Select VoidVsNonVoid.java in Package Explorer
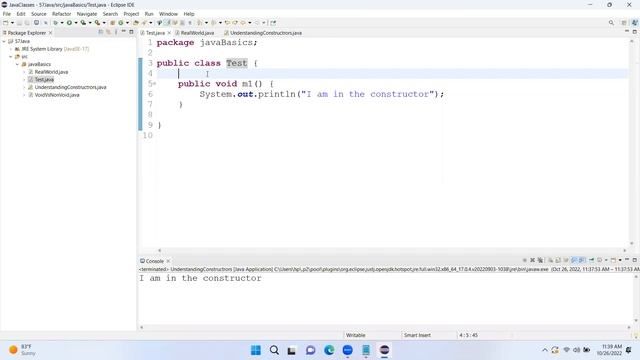This screenshot has height=360, width=640. pos(57,95)
